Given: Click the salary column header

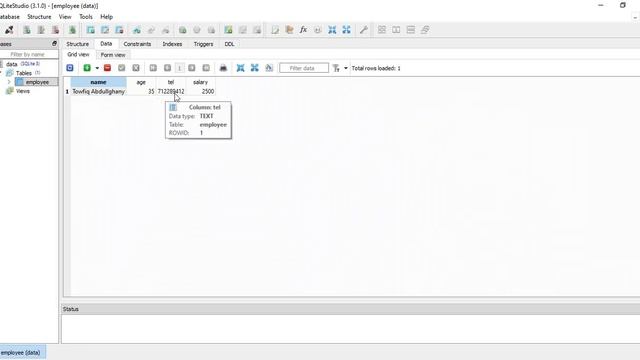Looking at the screenshot, I should pyautogui.click(x=200, y=82).
